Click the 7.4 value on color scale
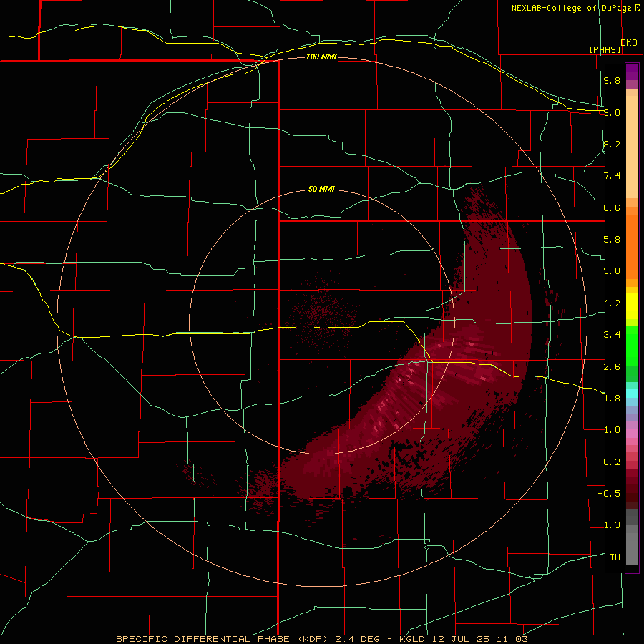 click(612, 176)
